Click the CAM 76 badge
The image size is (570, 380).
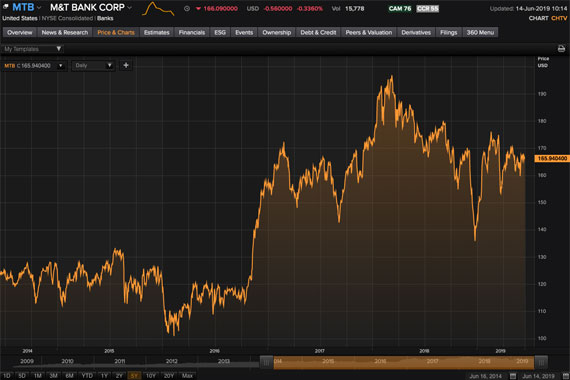point(400,8)
